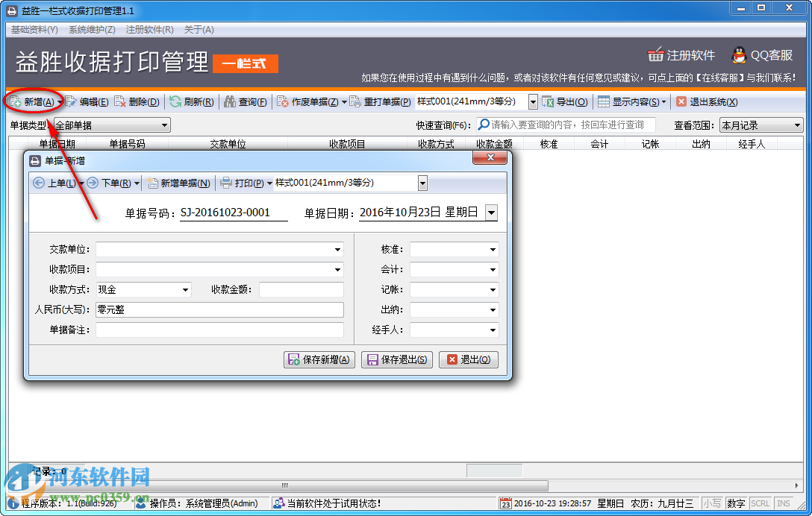Click the QQ客服 penguin icon
Viewport: 812px width, 516px height.
point(739,55)
